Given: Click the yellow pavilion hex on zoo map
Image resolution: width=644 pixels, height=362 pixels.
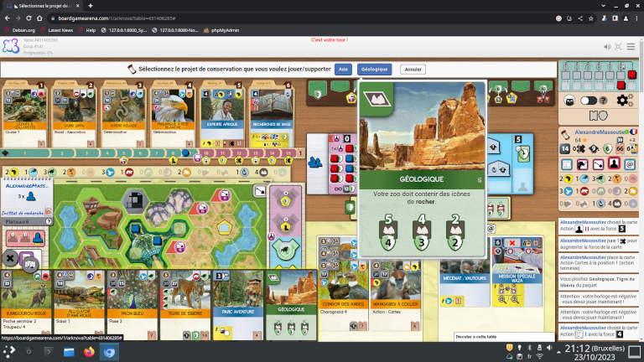Looking at the screenshot, I should point(224,227).
